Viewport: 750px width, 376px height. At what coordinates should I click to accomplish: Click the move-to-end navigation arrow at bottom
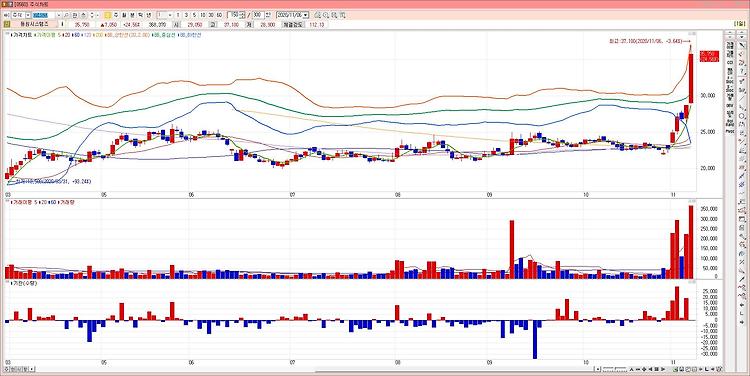pyautogui.click(x=663, y=369)
